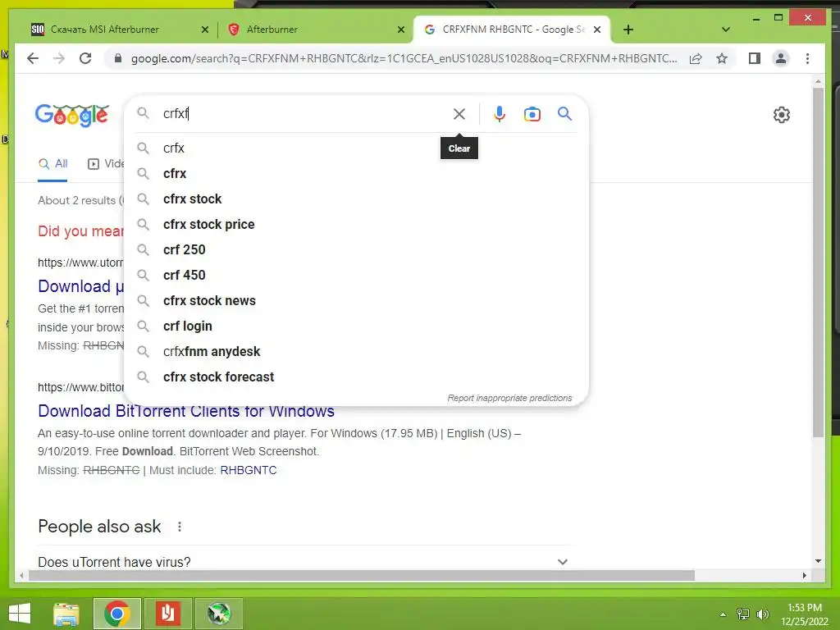This screenshot has height=630, width=840.
Task: Click the vertical page scrollbar
Action: [818, 262]
